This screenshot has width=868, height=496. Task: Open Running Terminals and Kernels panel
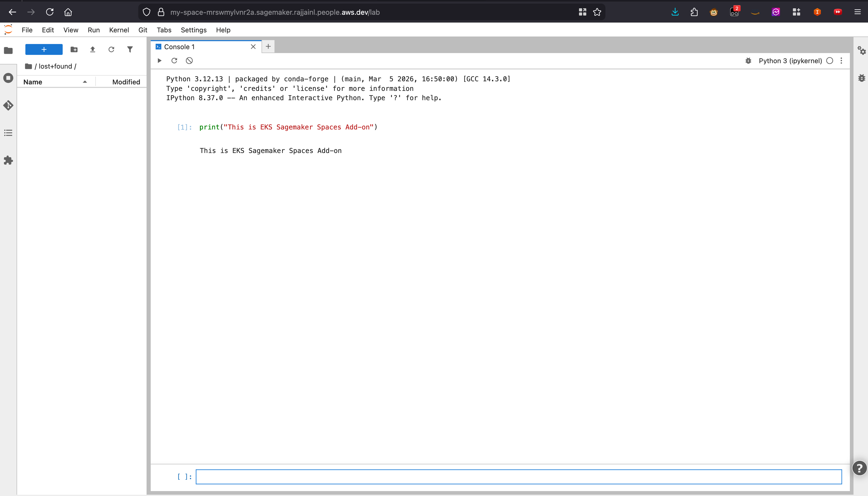(8, 78)
